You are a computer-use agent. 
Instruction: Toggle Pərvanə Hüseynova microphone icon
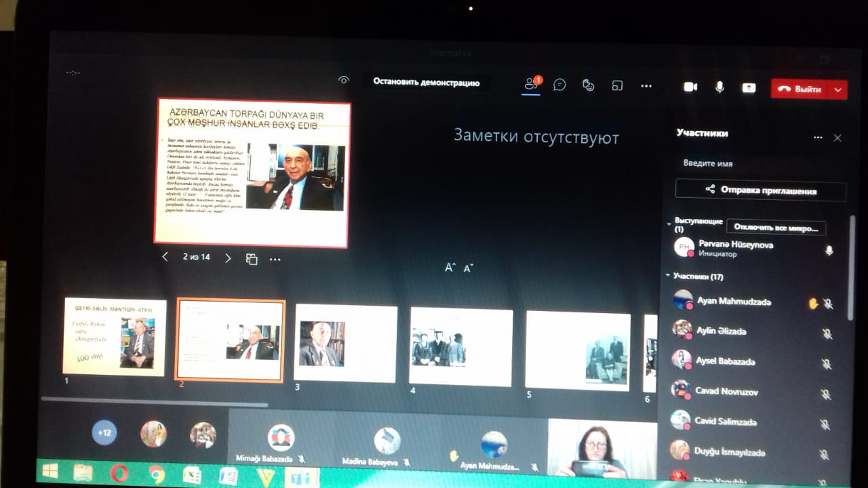pyautogui.click(x=829, y=250)
